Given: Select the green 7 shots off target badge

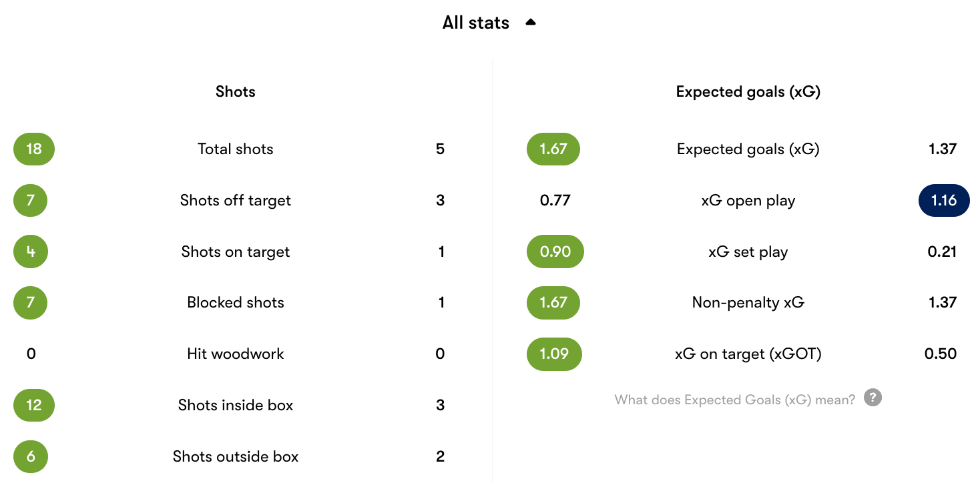Looking at the screenshot, I should tap(31, 200).
